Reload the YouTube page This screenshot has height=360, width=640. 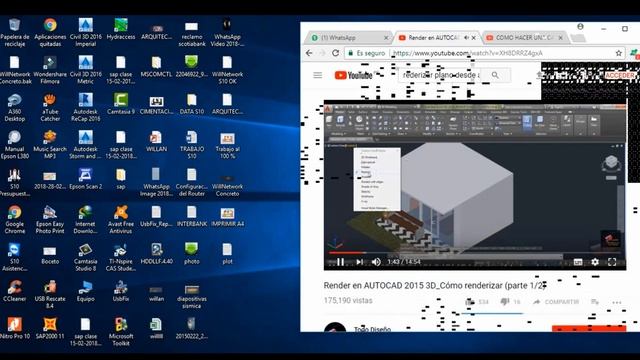tap(336, 53)
